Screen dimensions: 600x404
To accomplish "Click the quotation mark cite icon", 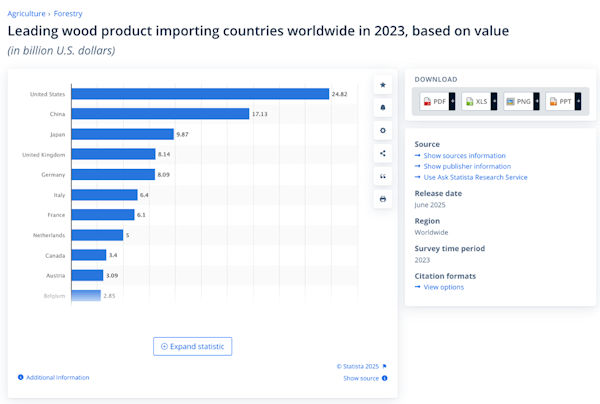I will coord(383,177).
